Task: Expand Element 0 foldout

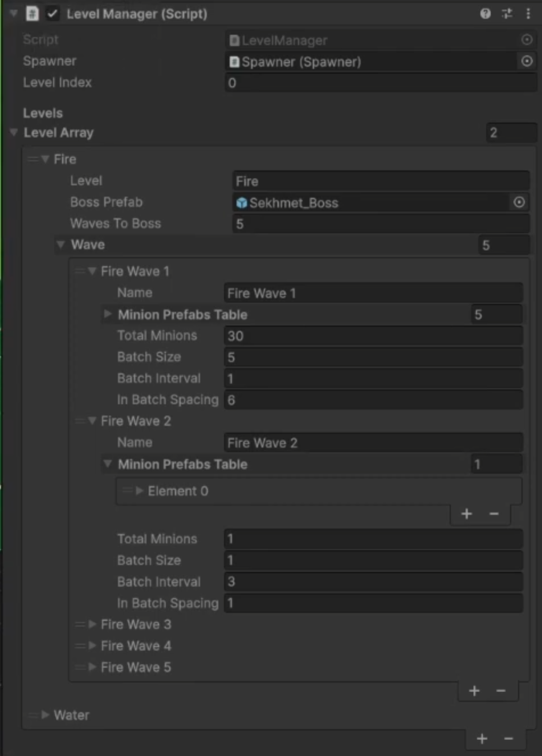Action: pos(139,491)
